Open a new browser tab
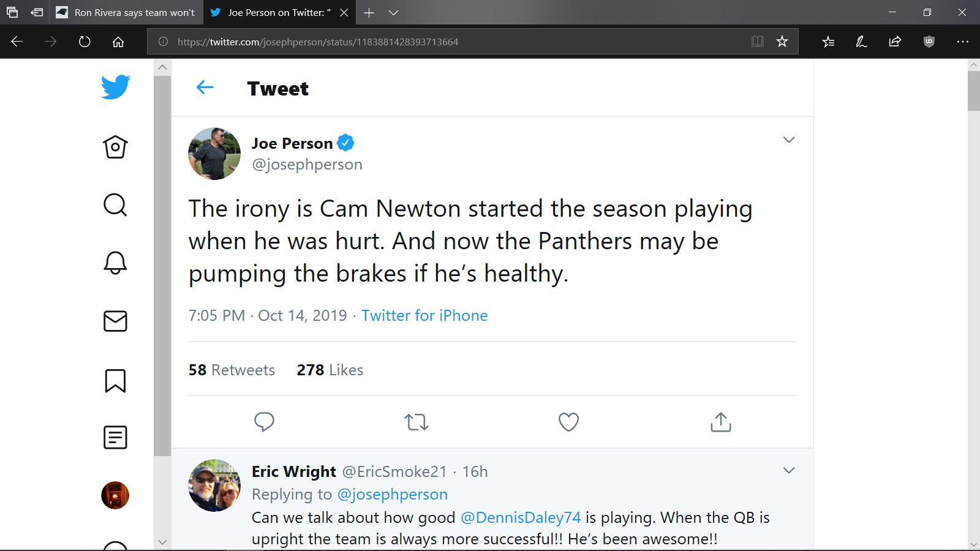Image resolution: width=980 pixels, height=551 pixels. (x=369, y=12)
